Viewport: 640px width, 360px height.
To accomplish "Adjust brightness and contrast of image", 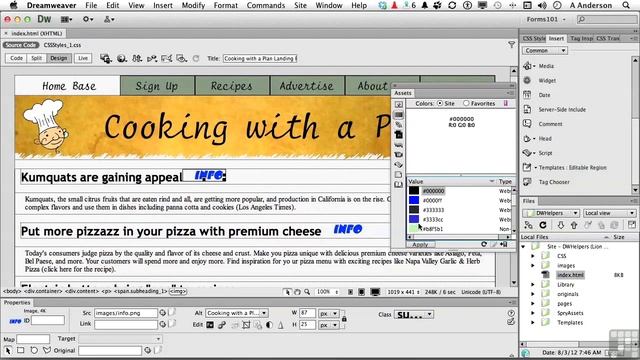I will [269, 325].
